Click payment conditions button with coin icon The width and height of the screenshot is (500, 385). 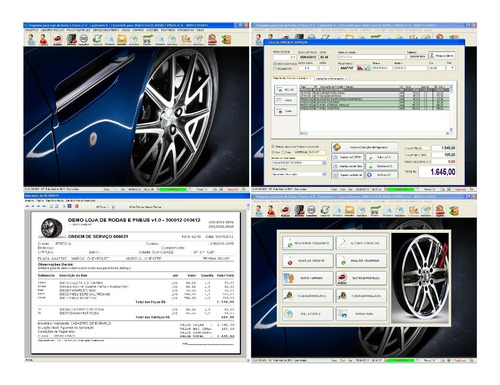pyautogui.click(x=365, y=147)
